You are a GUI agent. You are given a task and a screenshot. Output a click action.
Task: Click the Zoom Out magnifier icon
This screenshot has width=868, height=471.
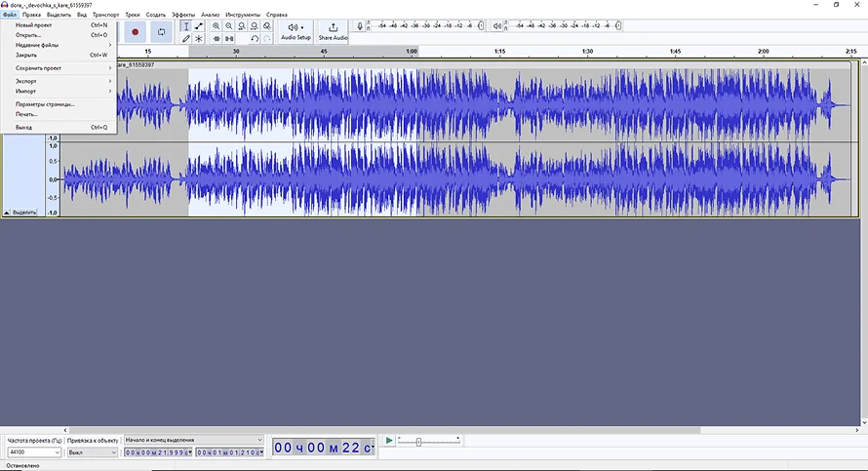229,26
